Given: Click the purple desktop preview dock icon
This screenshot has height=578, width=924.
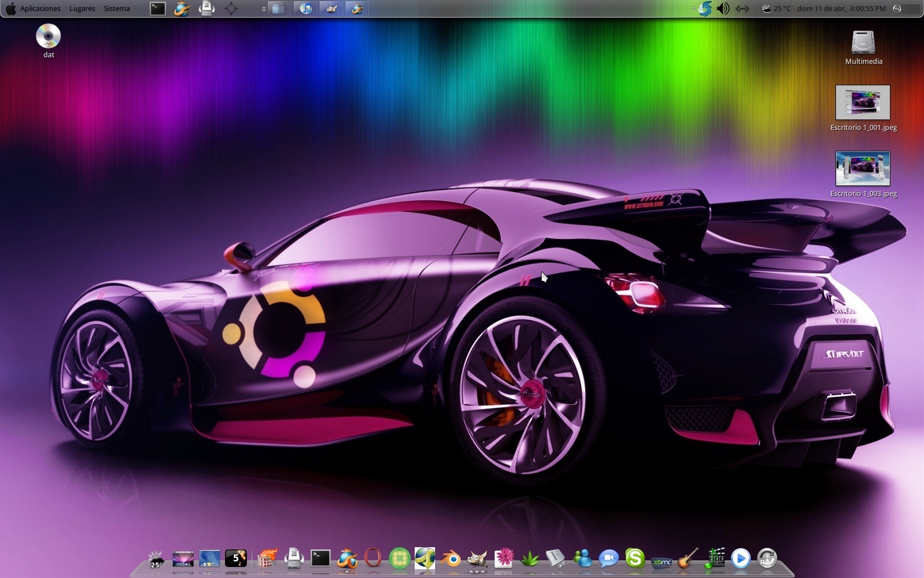Looking at the screenshot, I should pos(183,559).
